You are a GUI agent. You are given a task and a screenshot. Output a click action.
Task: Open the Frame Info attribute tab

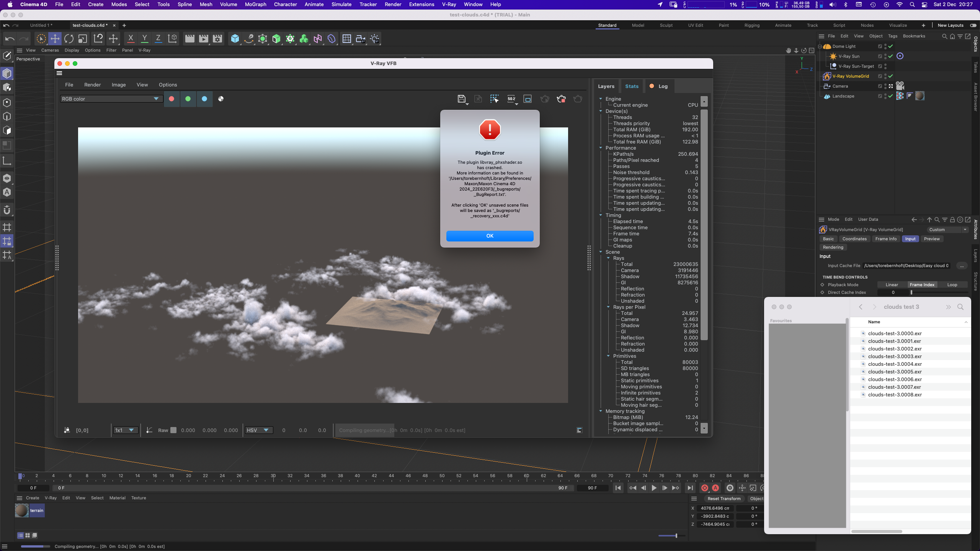tap(886, 239)
